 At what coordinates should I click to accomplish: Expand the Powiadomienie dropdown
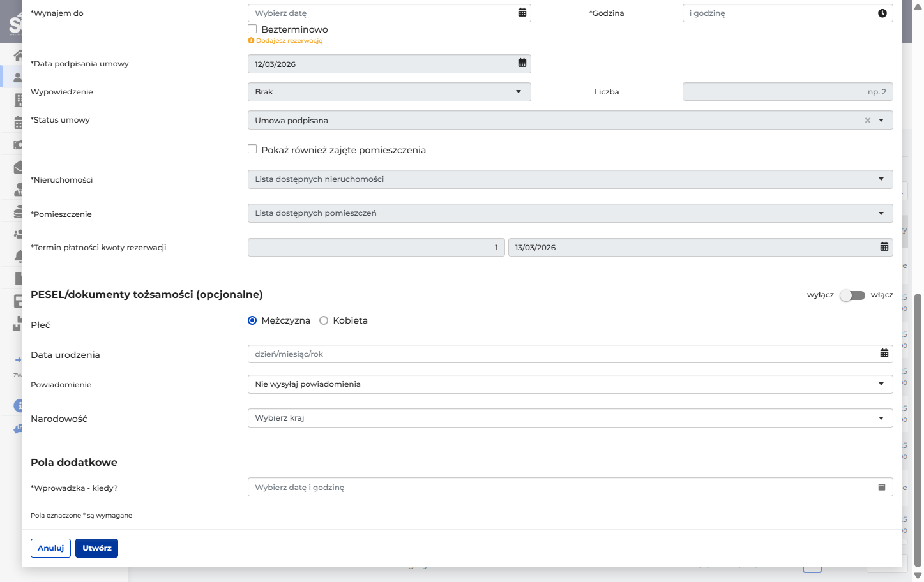pos(570,384)
